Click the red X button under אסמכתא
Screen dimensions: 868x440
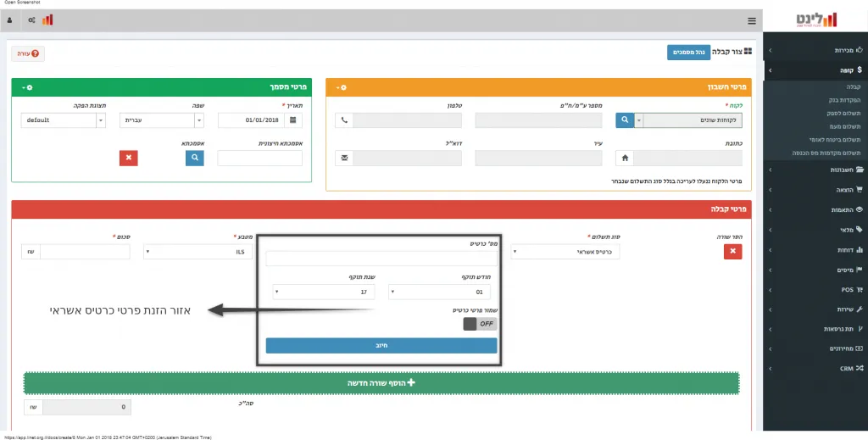pyautogui.click(x=129, y=158)
